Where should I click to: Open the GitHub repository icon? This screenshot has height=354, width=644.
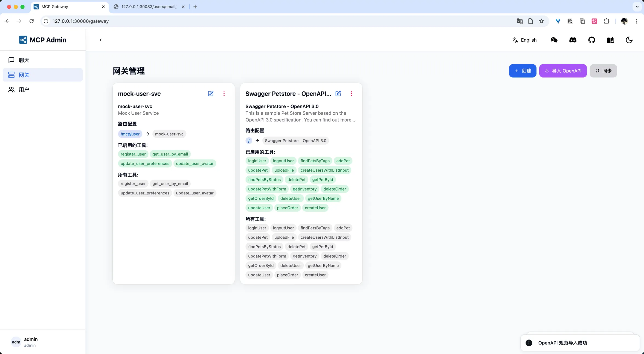[591, 40]
